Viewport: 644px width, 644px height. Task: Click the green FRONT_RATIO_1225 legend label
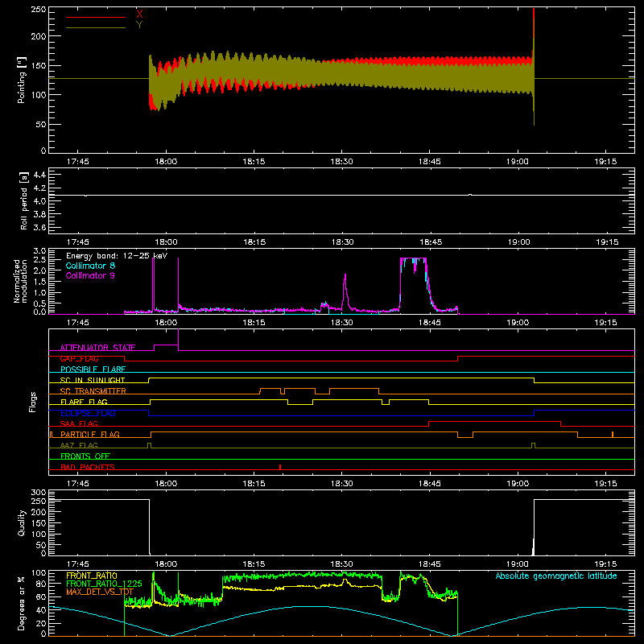(x=104, y=584)
